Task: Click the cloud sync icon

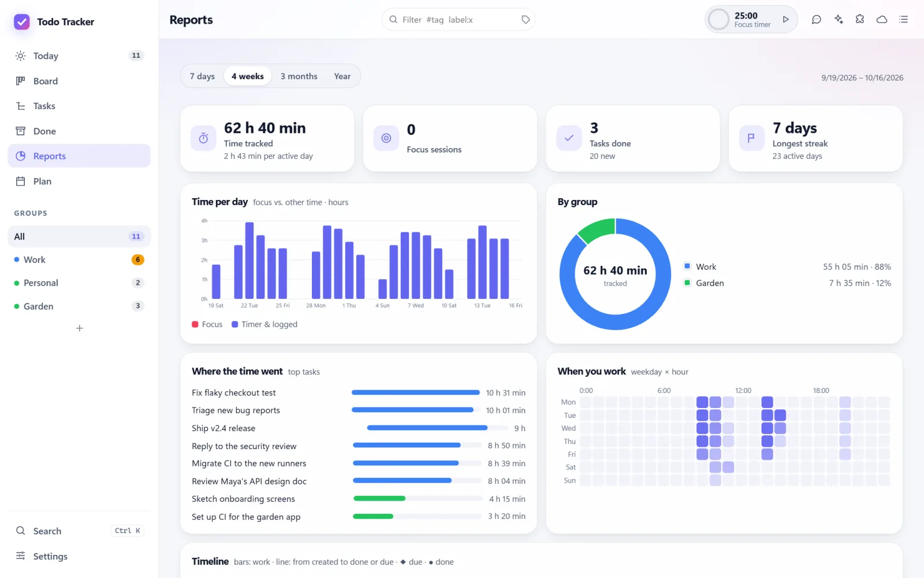Action: (882, 20)
